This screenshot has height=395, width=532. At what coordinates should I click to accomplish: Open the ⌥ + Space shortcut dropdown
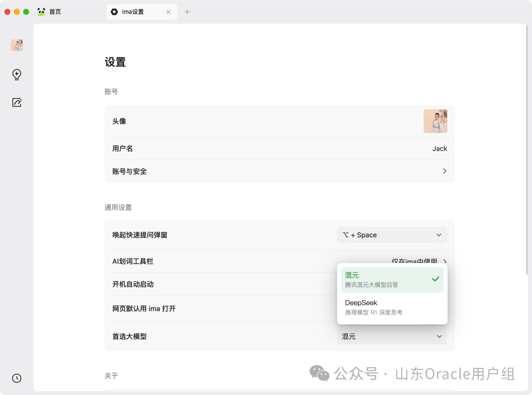click(x=392, y=235)
